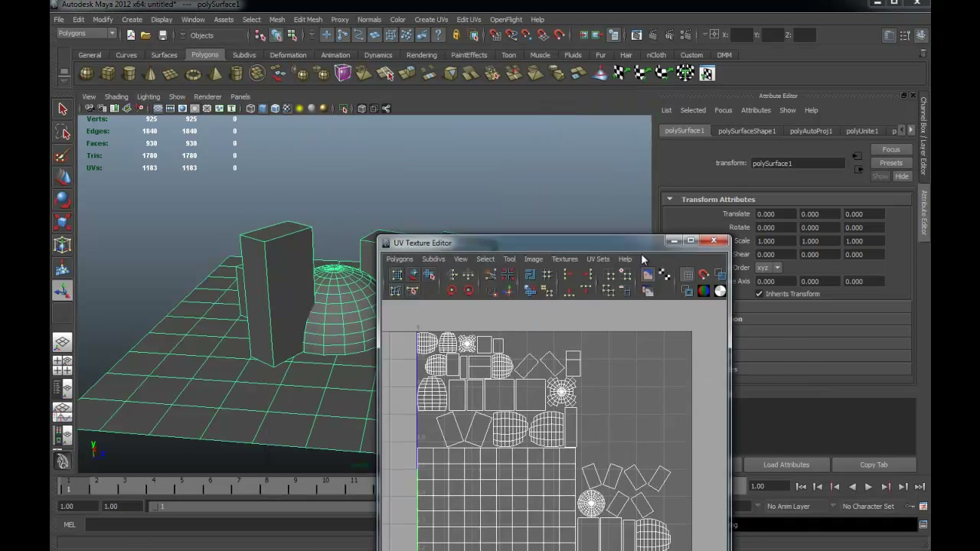Open Shading menu in viewport panel

[x=116, y=96]
